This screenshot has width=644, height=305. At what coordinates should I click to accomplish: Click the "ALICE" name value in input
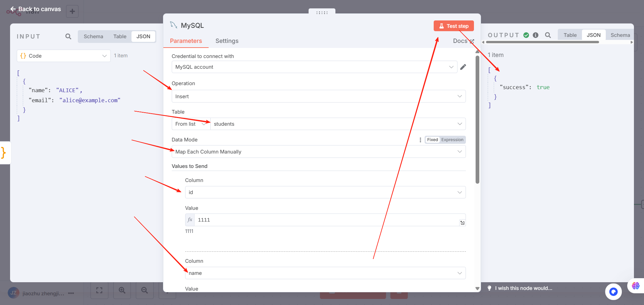(67, 90)
